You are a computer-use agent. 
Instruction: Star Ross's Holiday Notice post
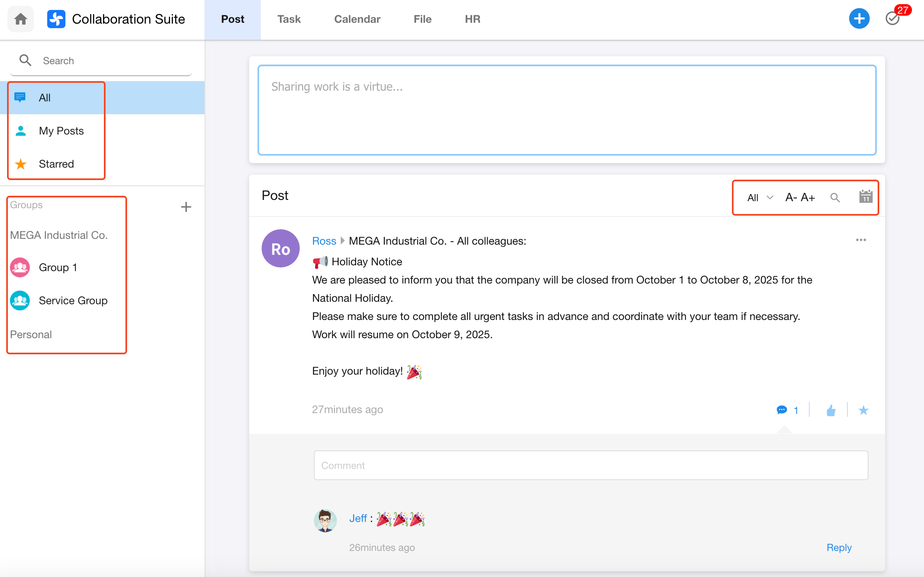coord(863,410)
